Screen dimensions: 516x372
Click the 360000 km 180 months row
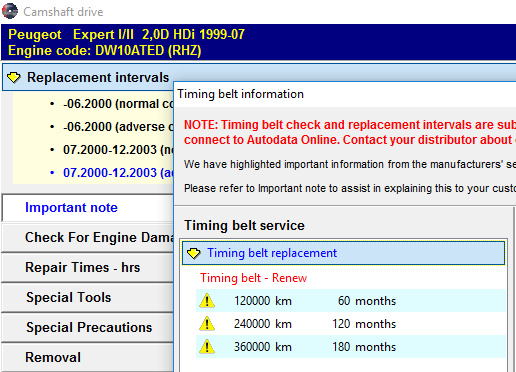tap(351, 347)
